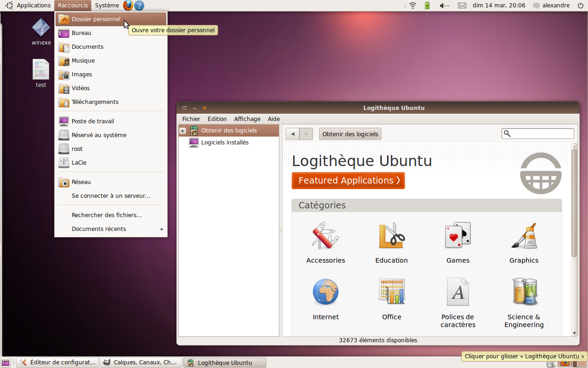Expand the Obtenir des logiciels tree node
588x368 pixels.
pos(182,131)
